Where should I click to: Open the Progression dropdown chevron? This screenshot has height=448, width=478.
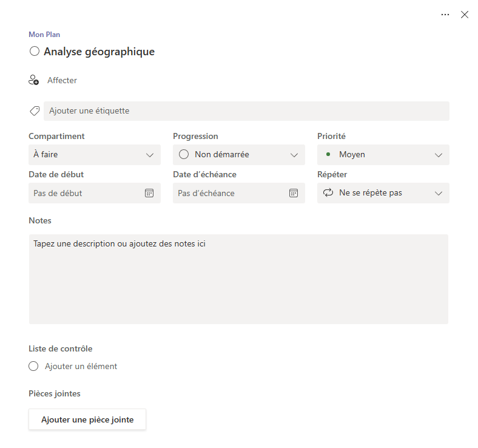[x=294, y=155]
